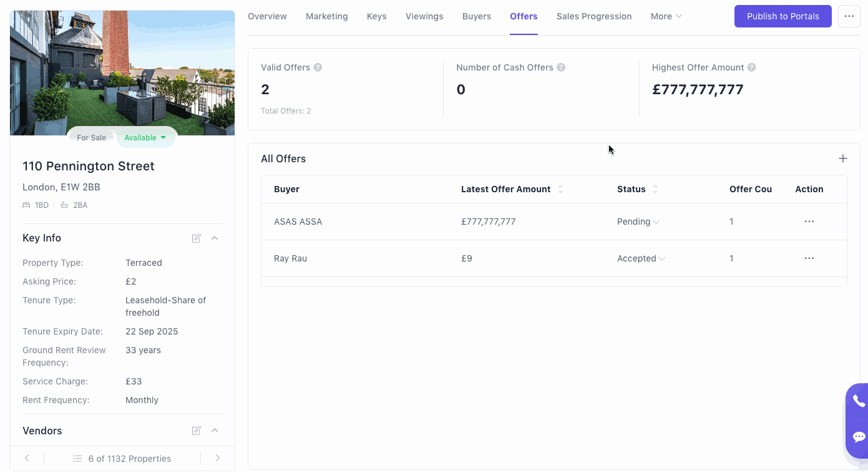Click Publish to Portals button
Viewport: 868px width, 473px height.
783,16
